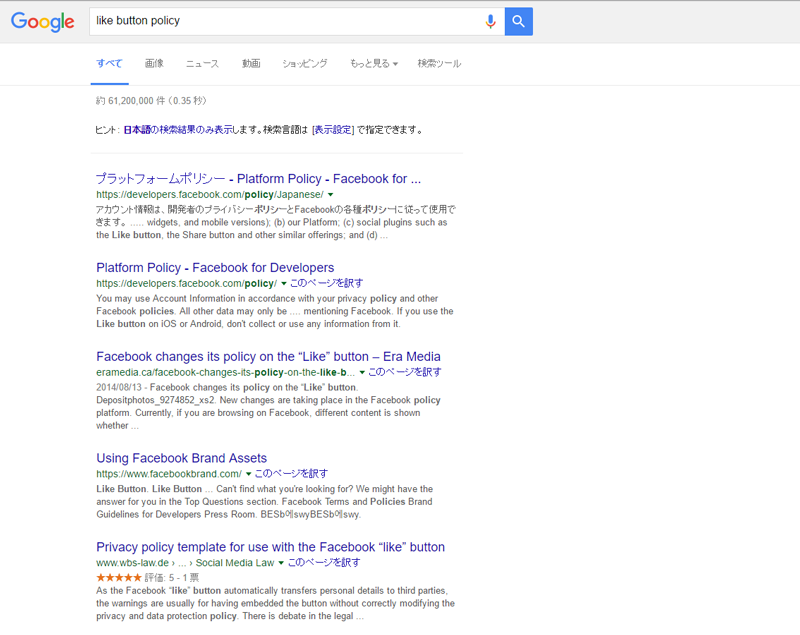Viewport: 800px width, 635px height.
Task: Click the date '2014/08/13' in Era Media snippet
Action: 119,387
